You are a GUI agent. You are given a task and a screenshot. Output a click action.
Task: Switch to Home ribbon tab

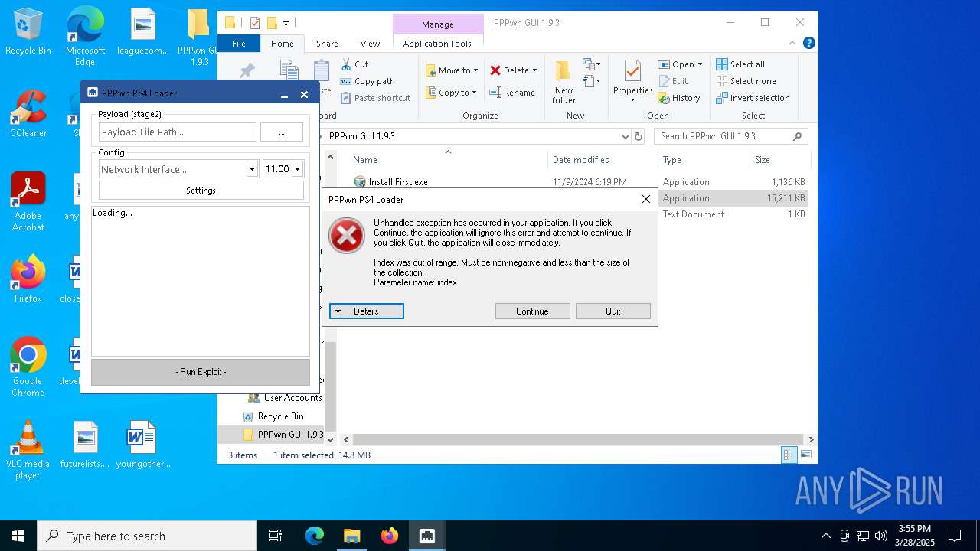pyautogui.click(x=282, y=44)
